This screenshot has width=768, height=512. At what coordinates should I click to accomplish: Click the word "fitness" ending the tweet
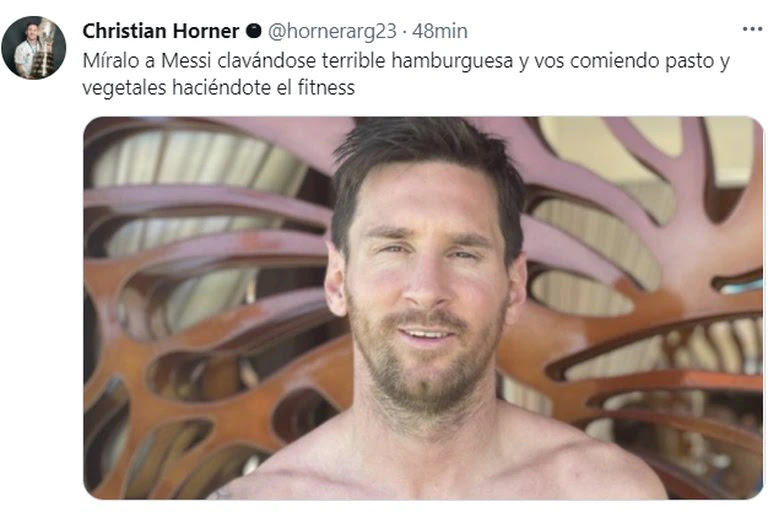[326, 88]
